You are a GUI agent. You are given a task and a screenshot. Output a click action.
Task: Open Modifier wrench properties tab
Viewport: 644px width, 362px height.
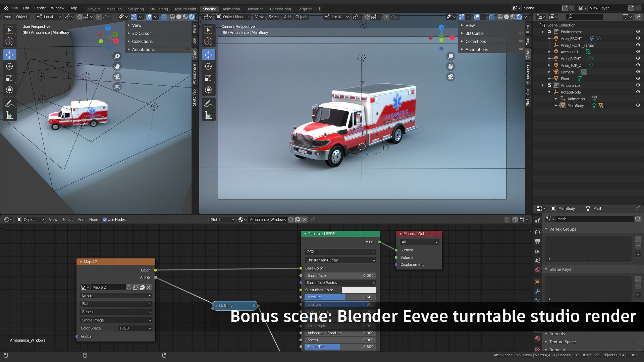coord(538,291)
